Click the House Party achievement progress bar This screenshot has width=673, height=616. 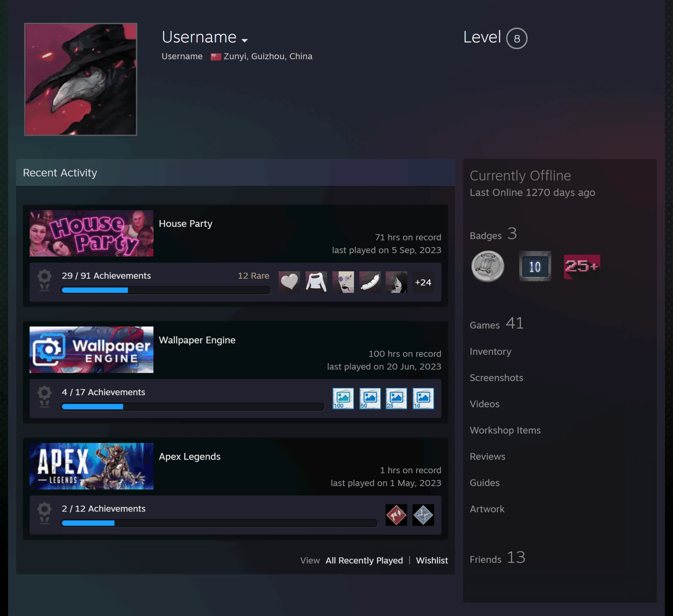(166, 290)
